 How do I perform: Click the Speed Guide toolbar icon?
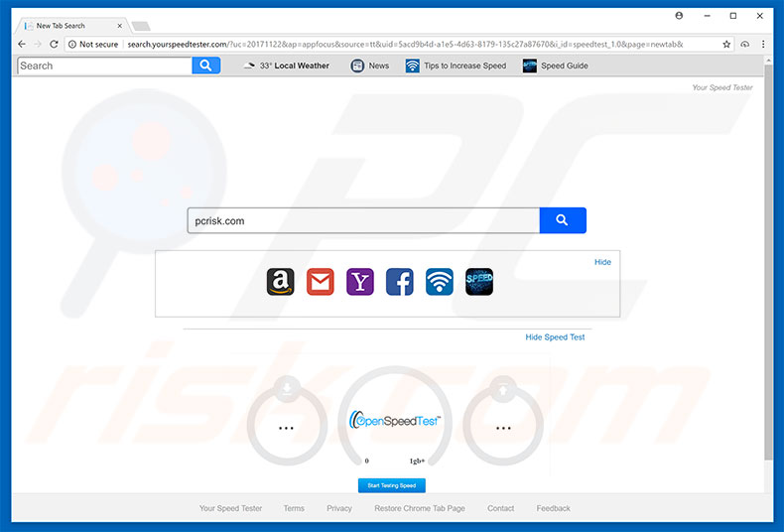click(x=530, y=66)
